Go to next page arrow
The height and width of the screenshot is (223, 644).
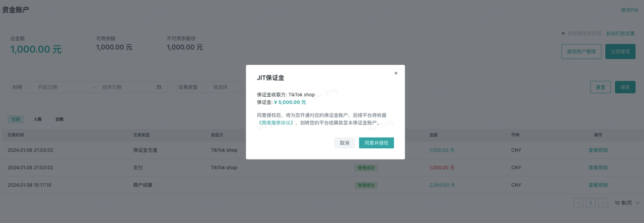pyautogui.click(x=603, y=203)
